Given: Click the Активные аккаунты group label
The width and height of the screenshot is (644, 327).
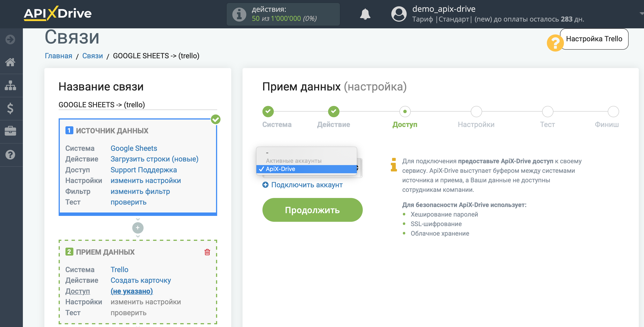Looking at the screenshot, I should (293, 161).
